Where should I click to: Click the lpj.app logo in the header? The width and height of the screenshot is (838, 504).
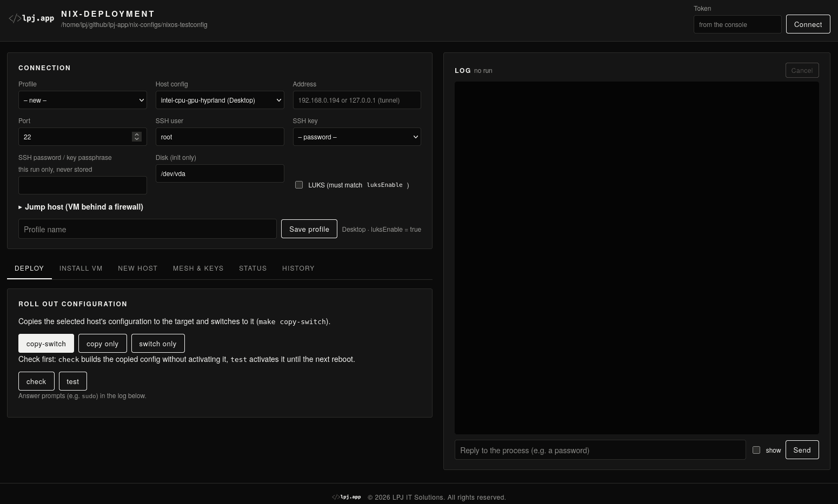tap(31, 18)
